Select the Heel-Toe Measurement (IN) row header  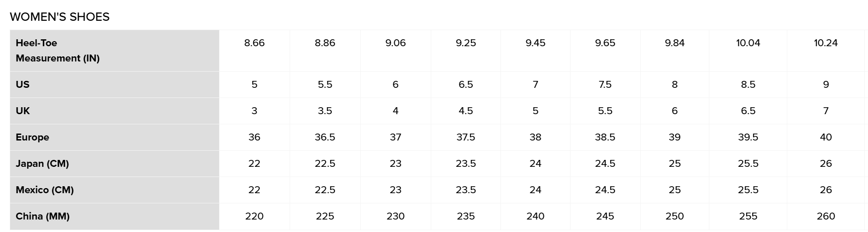(x=114, y=51)
